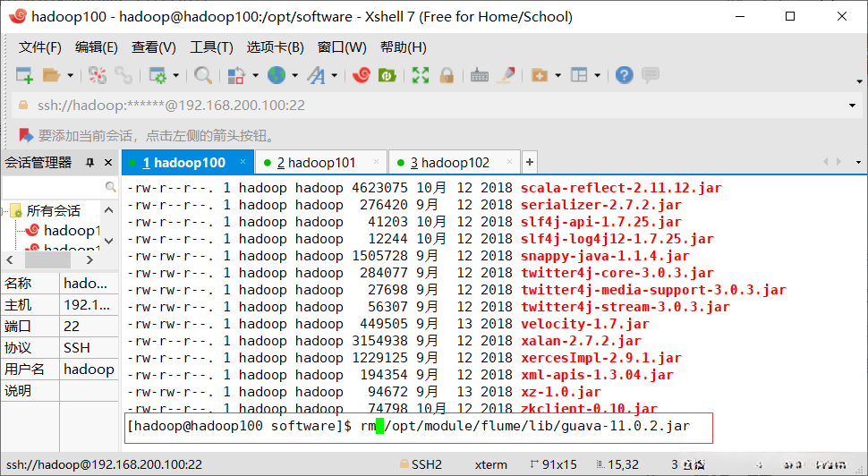The height and width of the screenshot is (476, 868).
Task: Close the hadoop102 tab
Action: click(x=509, y=162)
